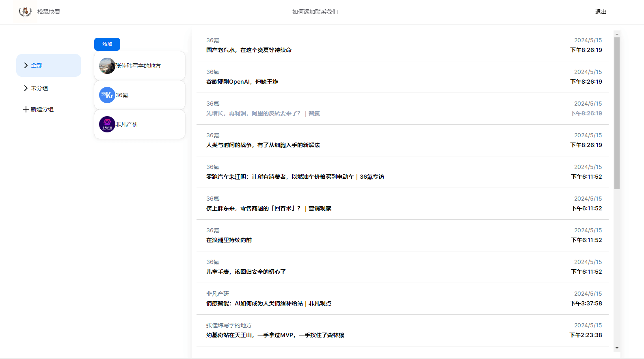Open subscription named 非凡产研 in list

pos(140,124)
